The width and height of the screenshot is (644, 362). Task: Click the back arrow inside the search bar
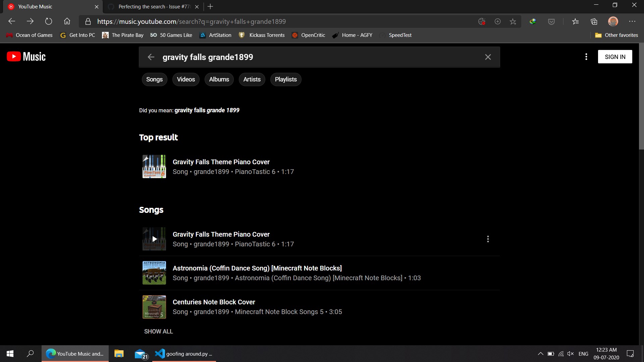pyautogui.click(x=151, y=57)
